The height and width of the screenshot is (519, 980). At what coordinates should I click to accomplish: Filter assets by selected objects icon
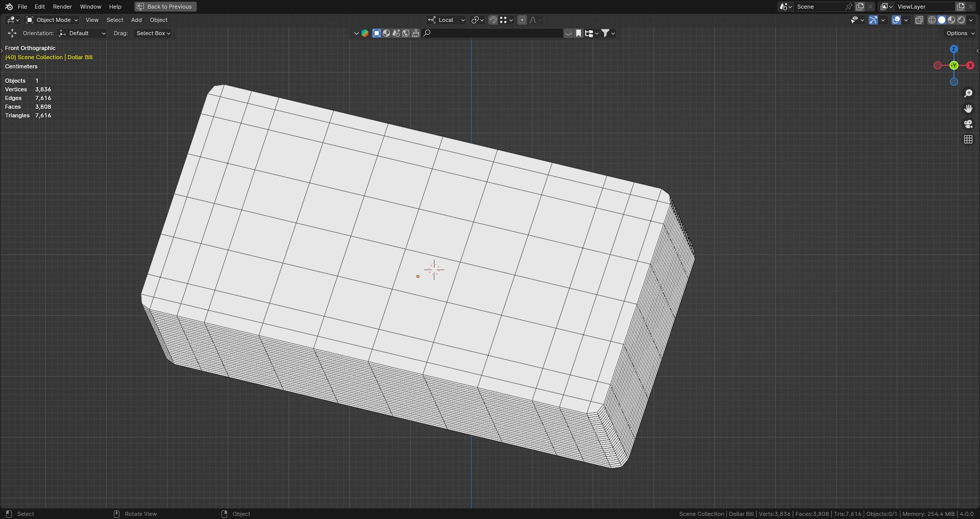point(377,33)
